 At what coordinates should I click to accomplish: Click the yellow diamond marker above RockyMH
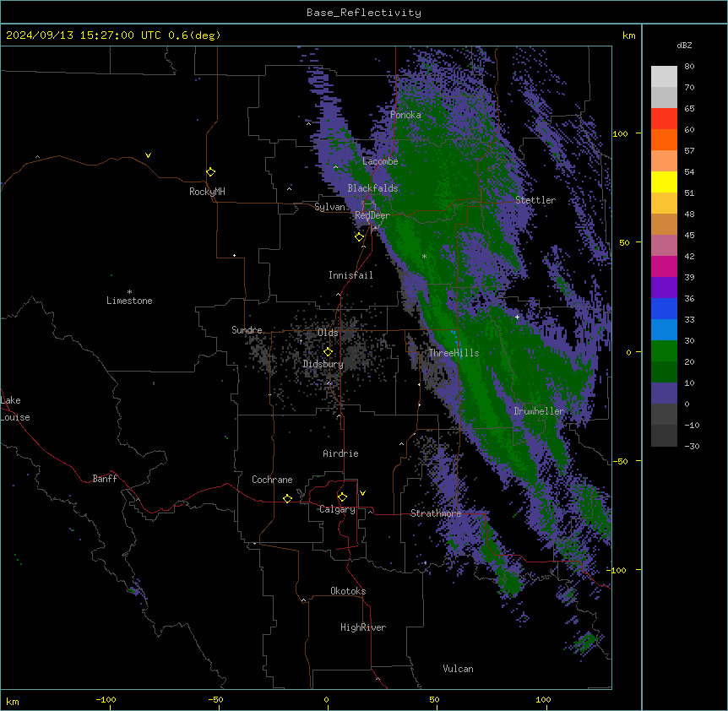click(x=211, y=172)
